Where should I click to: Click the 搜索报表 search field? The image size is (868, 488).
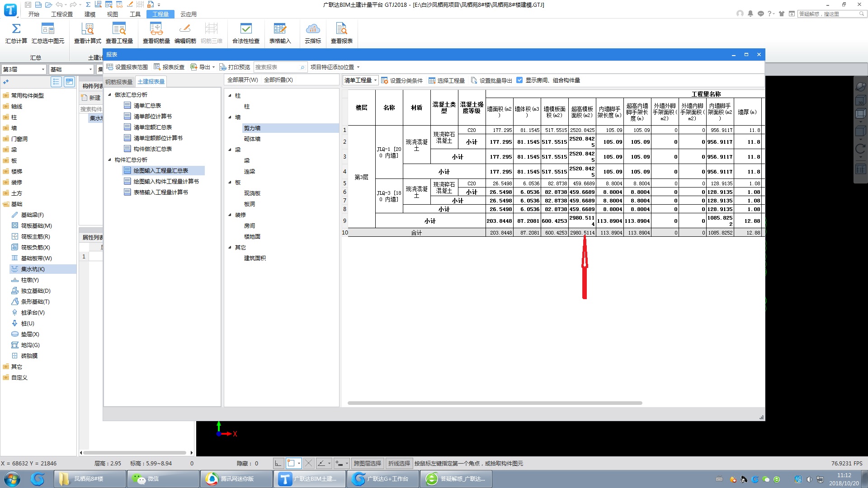280,67
